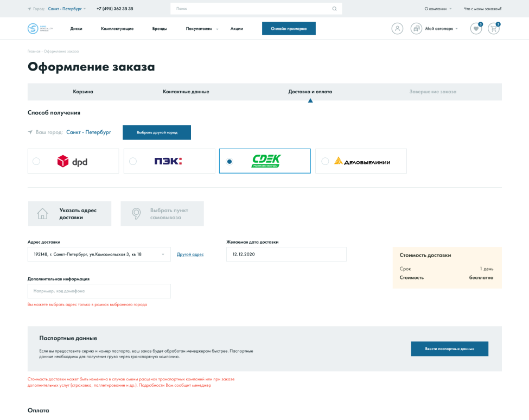The image size is (529, 420).
Task: Click the Другой адрес link
Action: tap(190, 254)
